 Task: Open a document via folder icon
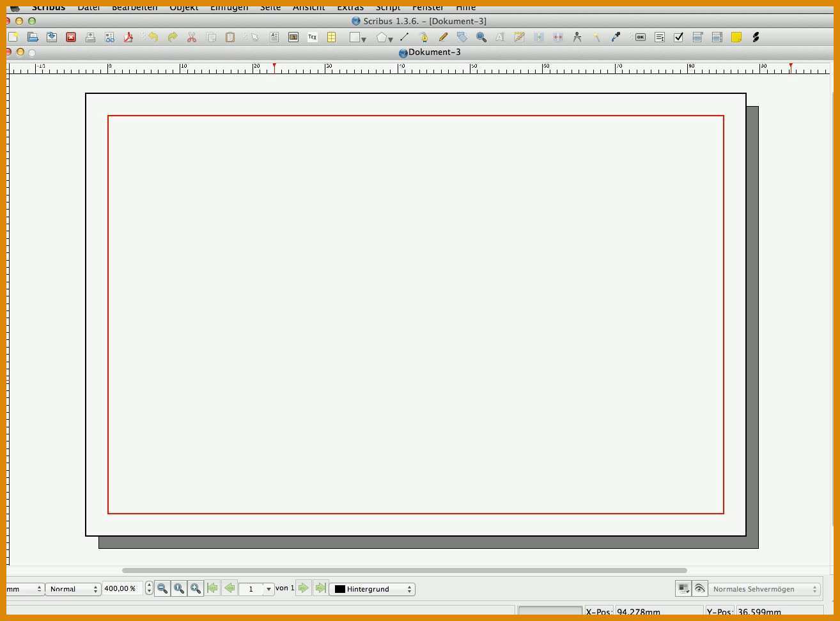[x=33, y=37]
